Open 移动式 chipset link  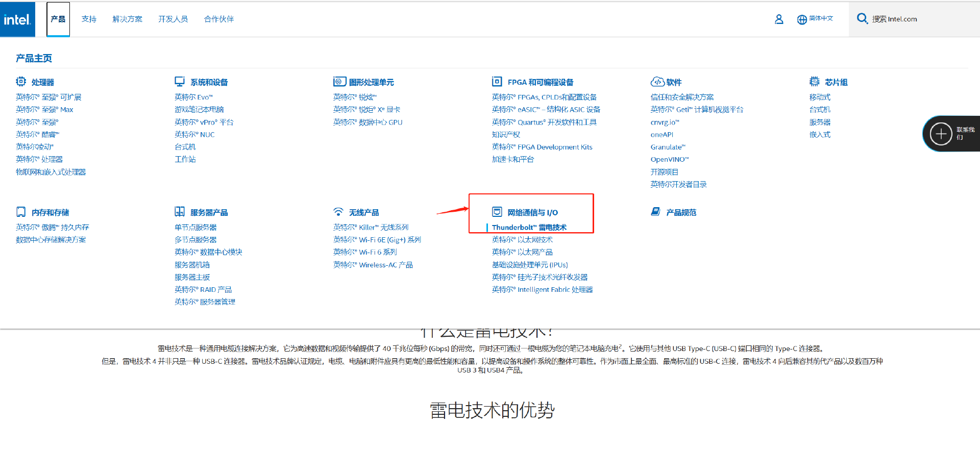820,97
